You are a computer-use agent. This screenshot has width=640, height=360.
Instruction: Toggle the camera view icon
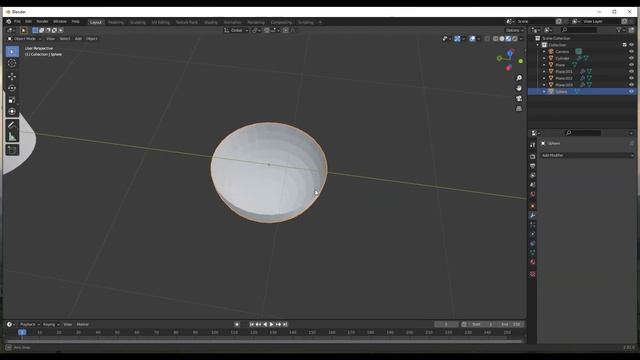pyautogui.click(x=519, y=98)
